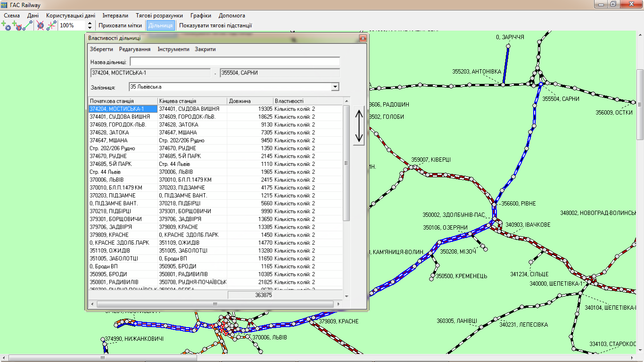Click the add station with red mark icon
This screenshot has width=644, height=362.
tap(17, 25)
